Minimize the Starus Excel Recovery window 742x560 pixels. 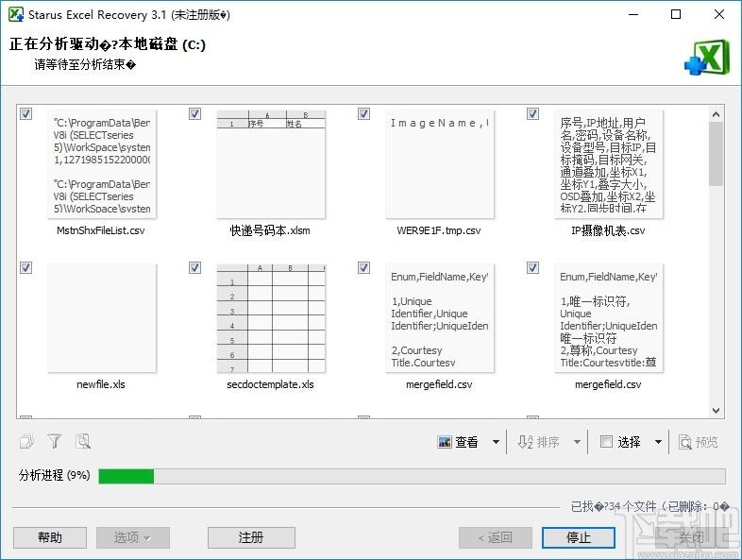click(633, 15)
